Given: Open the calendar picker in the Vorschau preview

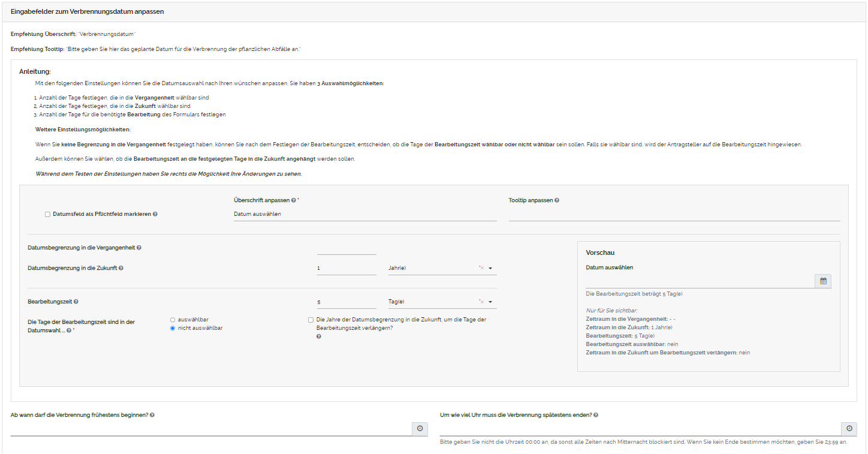Looking at the screenshot, I should click(823, 281).
